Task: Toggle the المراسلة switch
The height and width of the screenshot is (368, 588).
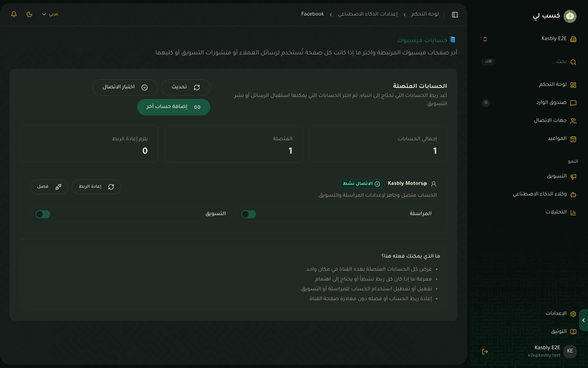Action: [248, 214]
